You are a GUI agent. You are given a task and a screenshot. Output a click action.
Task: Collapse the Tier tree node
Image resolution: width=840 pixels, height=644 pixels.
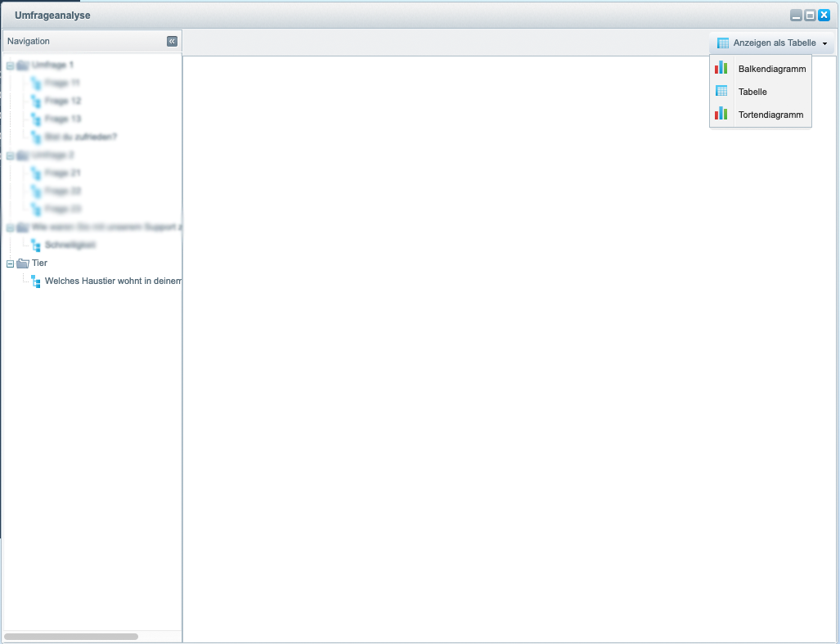click(x=10, y=263)
